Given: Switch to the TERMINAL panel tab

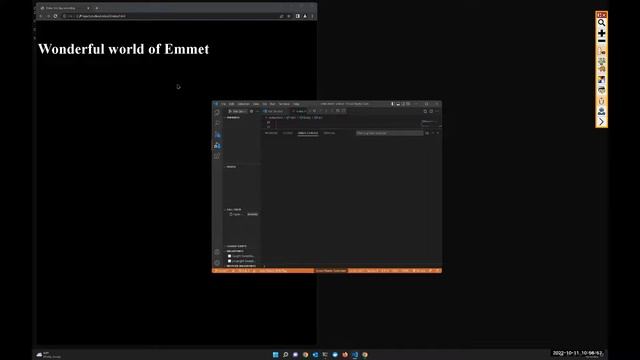Looking at the screenshot, I should click(329, 133).
